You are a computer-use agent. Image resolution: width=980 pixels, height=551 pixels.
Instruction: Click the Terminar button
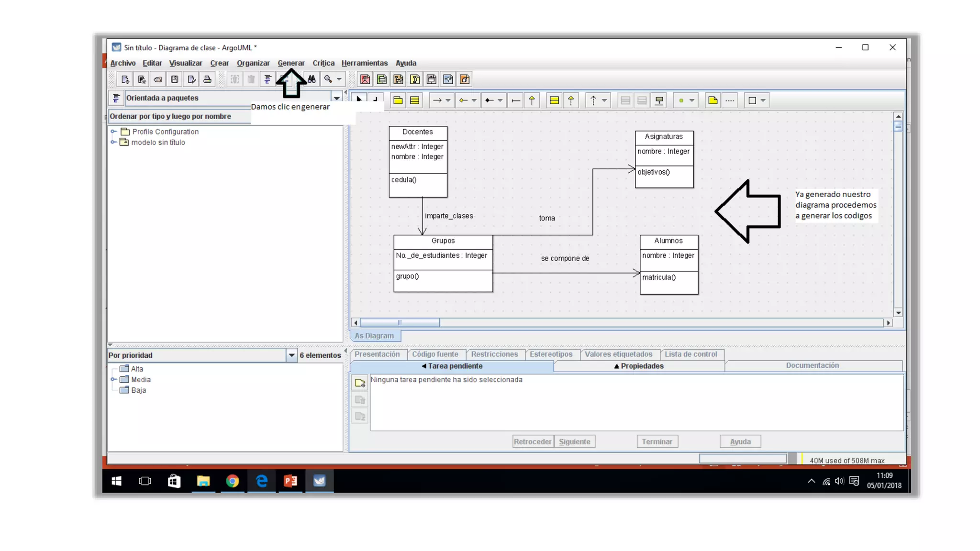(657, 442)
